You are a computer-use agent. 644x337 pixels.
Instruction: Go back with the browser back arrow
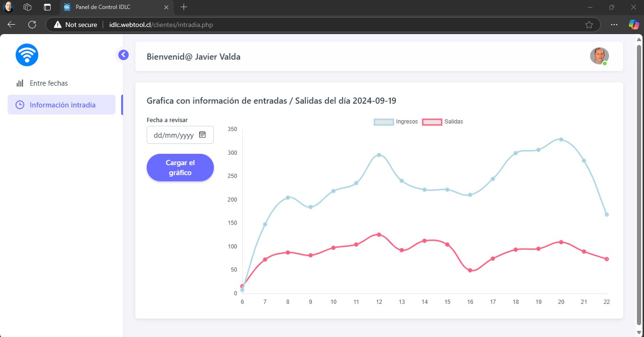11,25
